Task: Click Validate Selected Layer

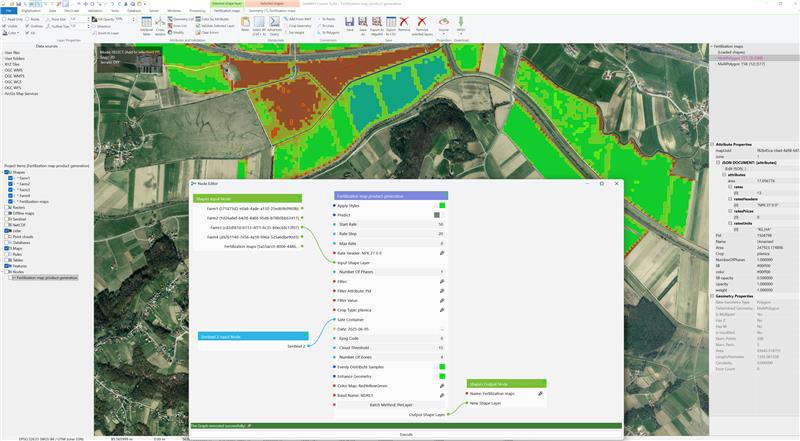Action: 215,26
